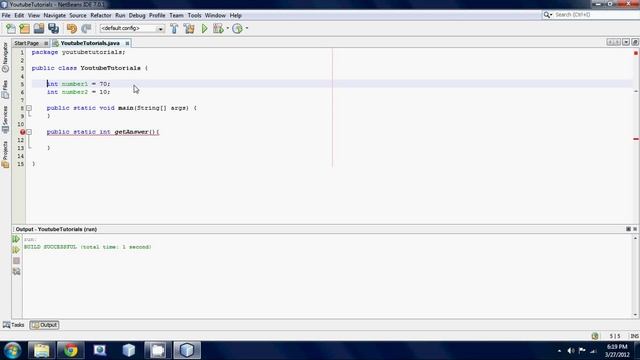This screenshot has width=640, height=360.
Task: Open the Profile Project dropdown arrow
Action: click(247, 29)
